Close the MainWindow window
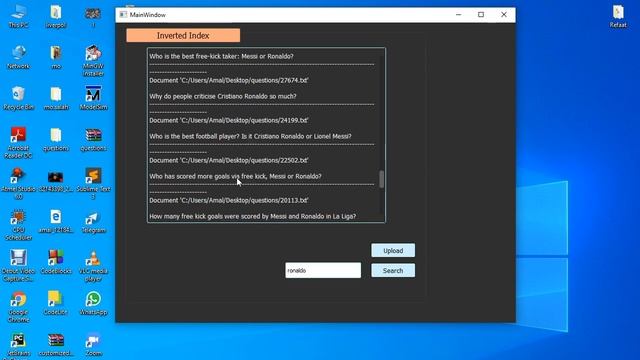 pos(504,15)
